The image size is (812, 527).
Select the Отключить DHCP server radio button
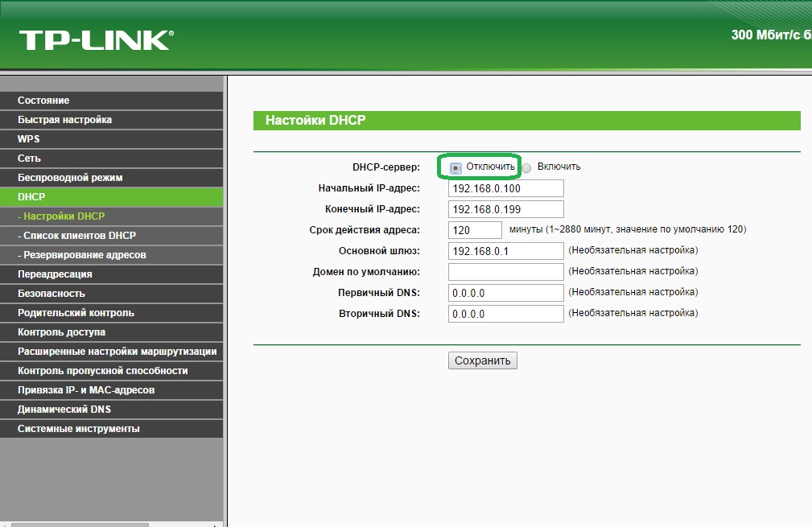[455, 167]
